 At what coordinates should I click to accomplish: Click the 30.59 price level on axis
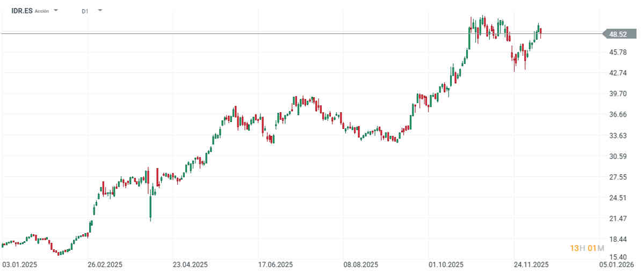[x=618, y=156]
